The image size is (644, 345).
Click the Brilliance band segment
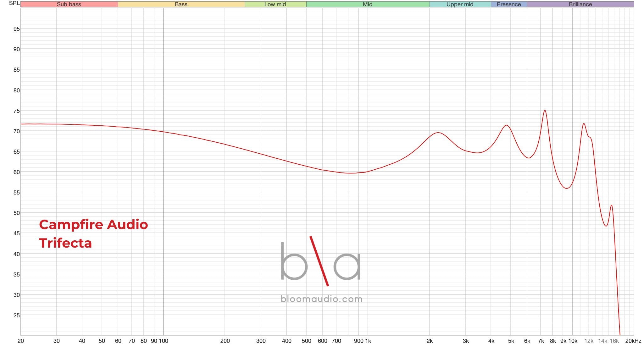[x=580, y=4]
